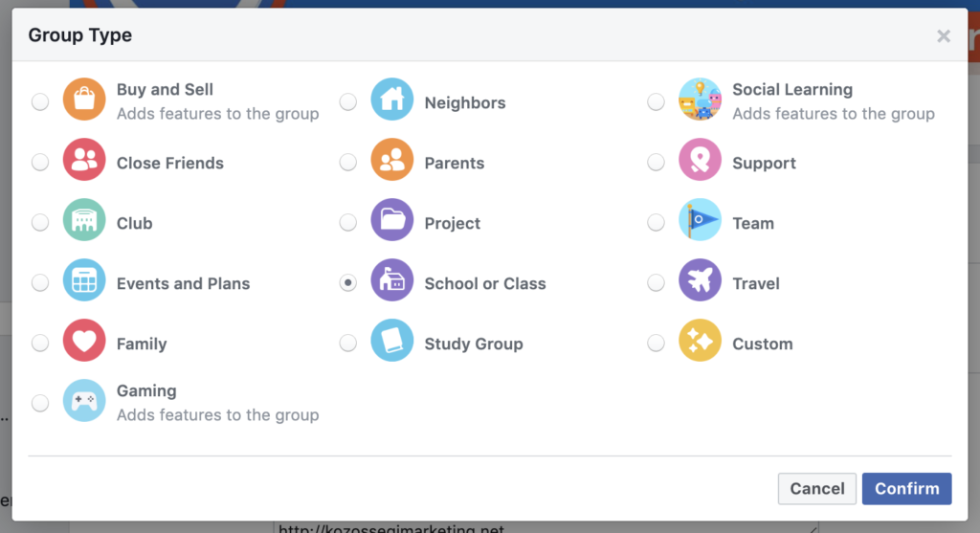
Task: Confirm the group type selection
Action: click(907, 489)
